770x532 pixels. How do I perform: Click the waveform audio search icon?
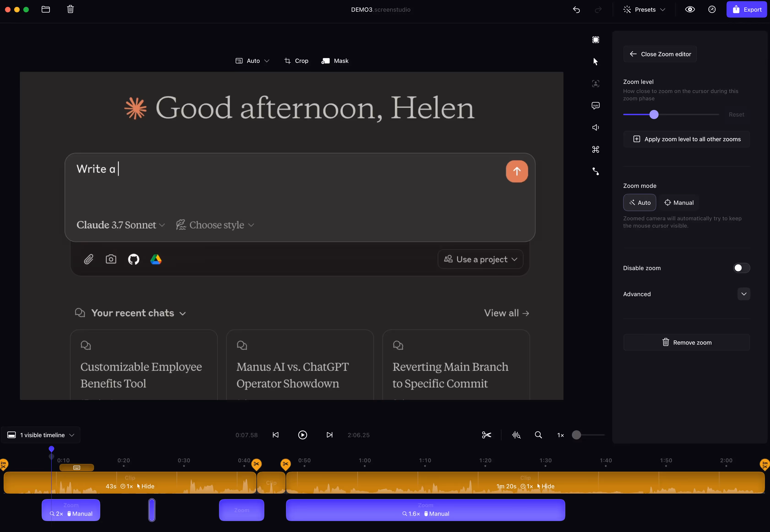click(x=516, y=435)
